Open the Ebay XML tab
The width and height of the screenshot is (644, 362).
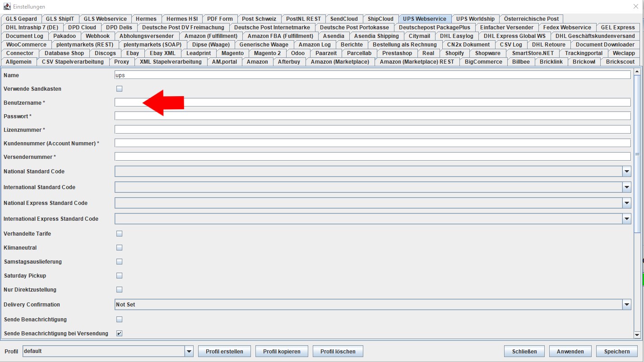click(x=162, y=53)
